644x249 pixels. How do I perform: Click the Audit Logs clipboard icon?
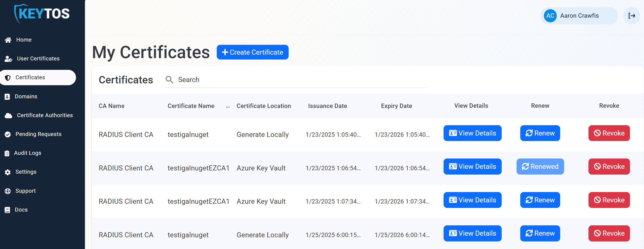click(x=8, y=153)
